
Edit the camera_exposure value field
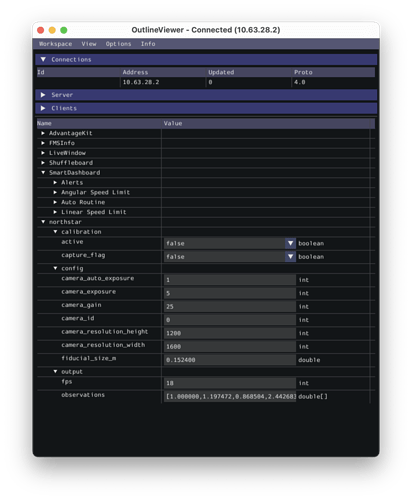click(230, 293)
